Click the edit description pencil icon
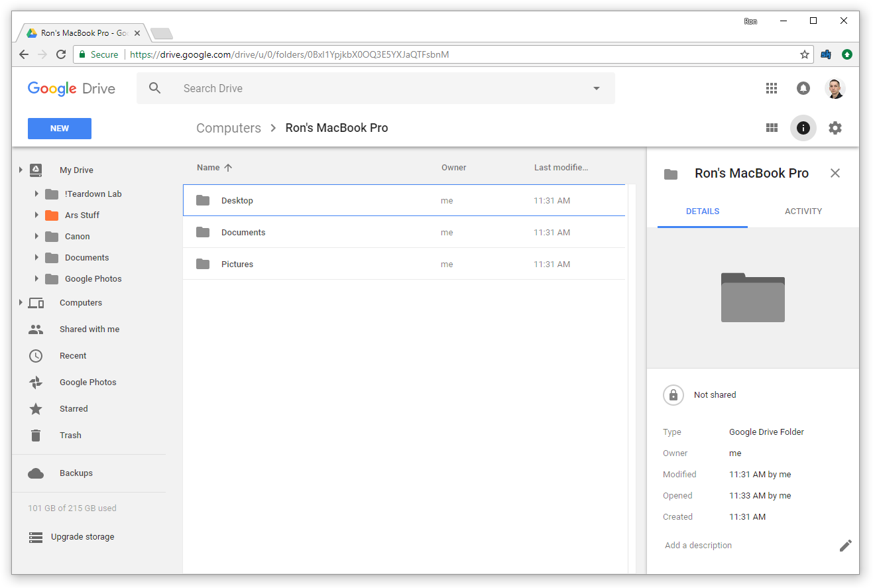873x588 pixels. tap(845, 545)
